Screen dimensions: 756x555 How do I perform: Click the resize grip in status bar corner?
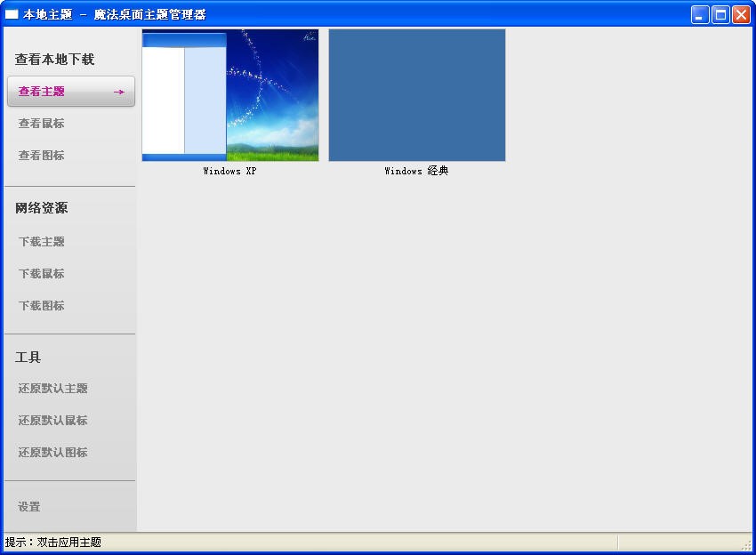pyautogui.click(x=747, y=545)
